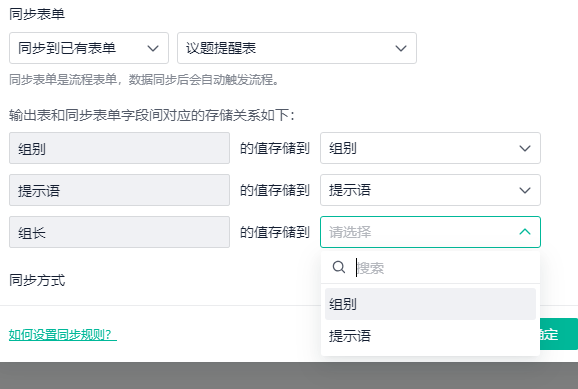Image resolution: width=578 pixels, height=389 pixels.
Task: Click the down chevron in 组别 target dropdown
Action: pos(525,149)
